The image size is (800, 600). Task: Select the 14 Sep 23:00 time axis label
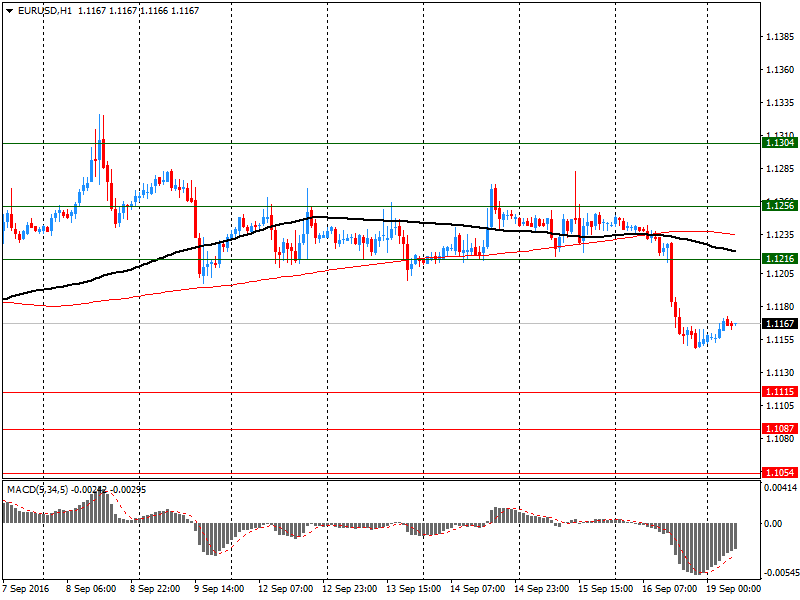click(541, 589)
